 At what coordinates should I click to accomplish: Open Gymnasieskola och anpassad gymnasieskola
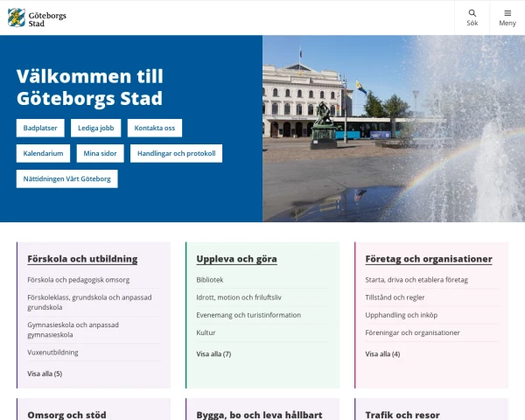pyautogui.click(x=73, y=330)
